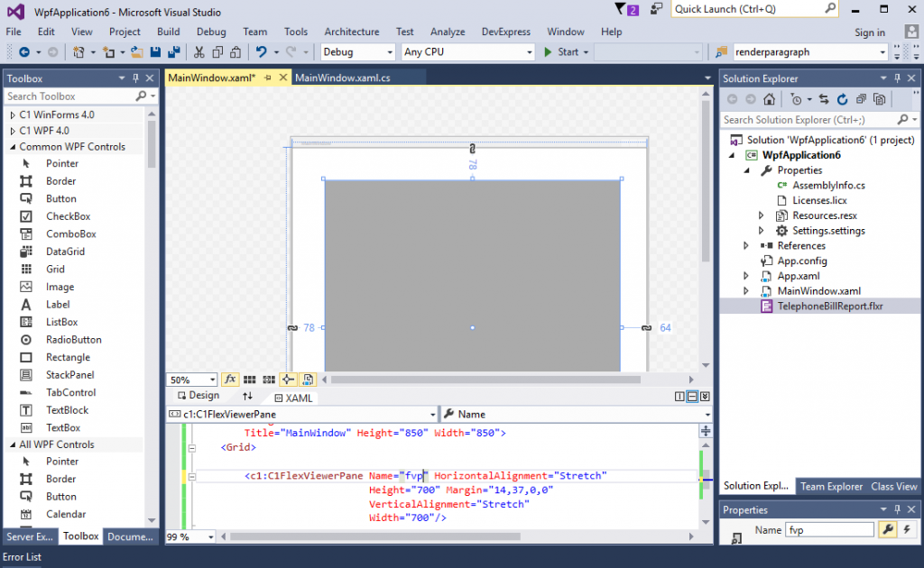Toggle auto-hide pin on Solution Explorer
924x568 pixels.
[898, 78]
